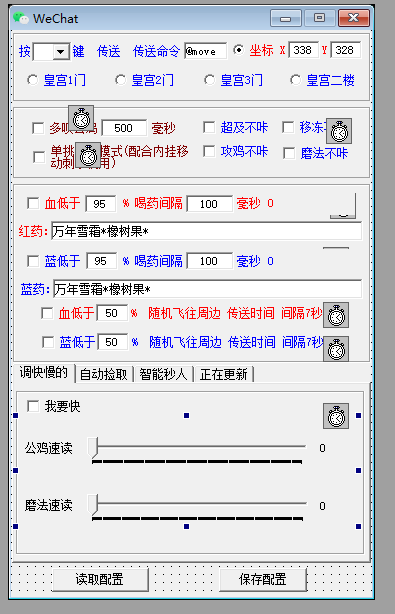The width and height of the screenshot is (395, 614).
Task: Click the red 血低于 95 percent field
Action: click(x=101, y=204)
